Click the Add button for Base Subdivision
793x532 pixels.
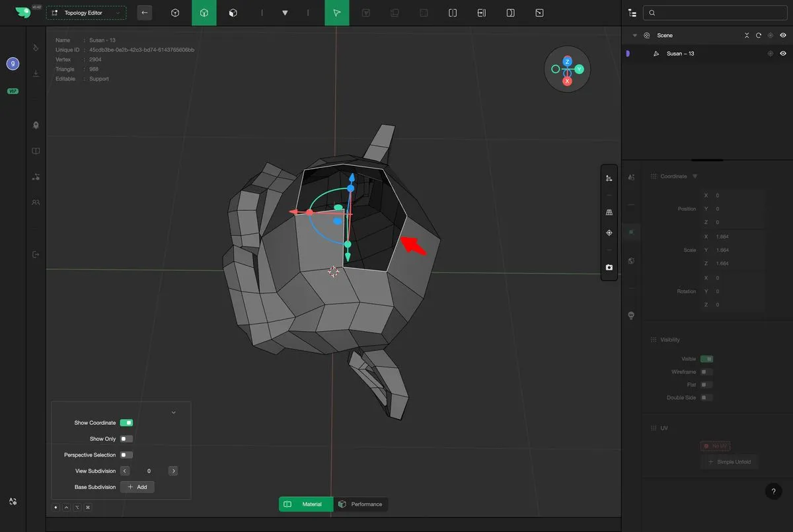pos(137,487)
